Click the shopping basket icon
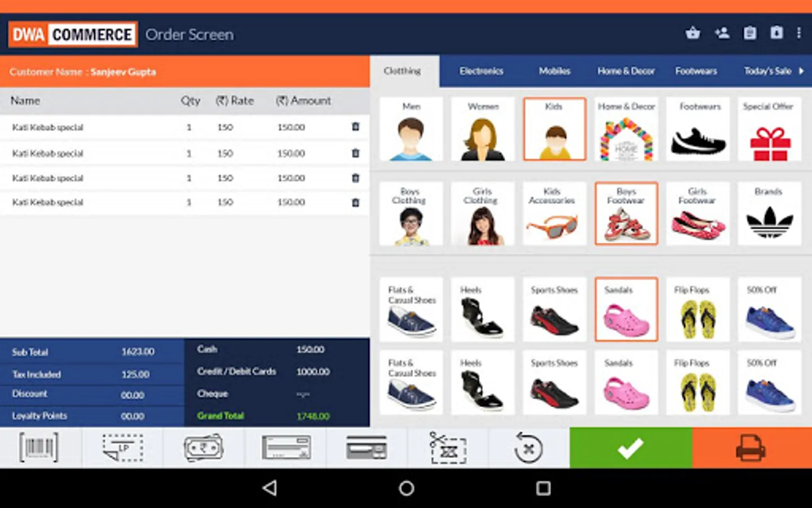The image size is (812, 508). (x=692, y=33)
